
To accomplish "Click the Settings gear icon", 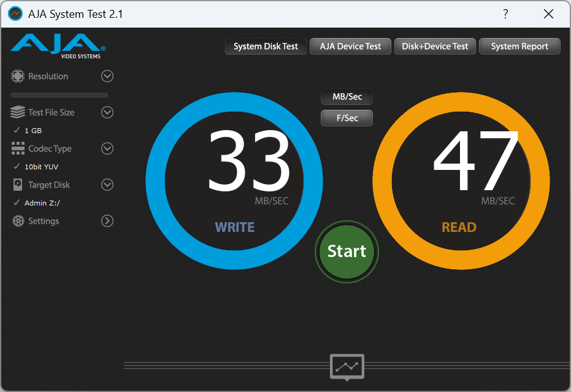I will pos(18,221).
